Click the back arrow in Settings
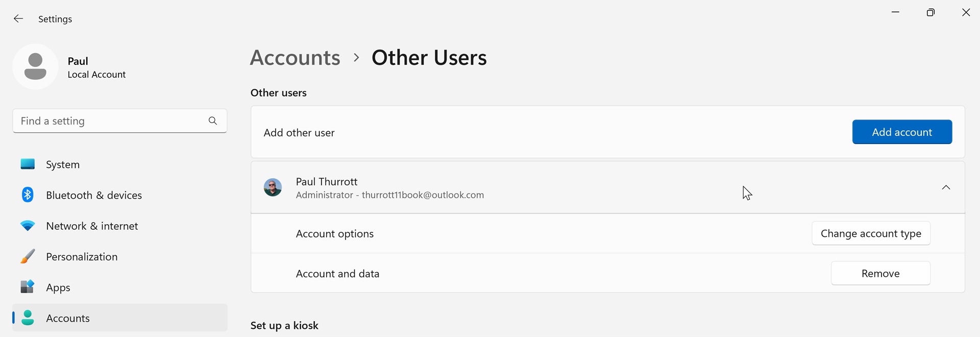 [x=18, y=19]
